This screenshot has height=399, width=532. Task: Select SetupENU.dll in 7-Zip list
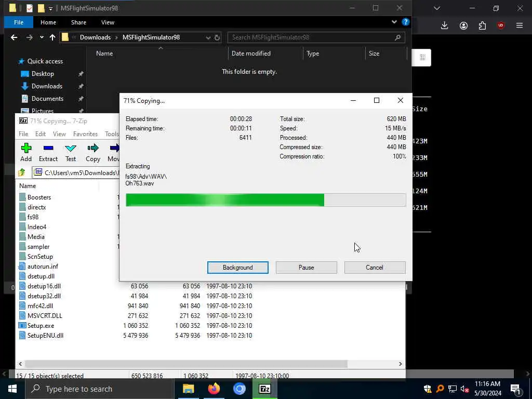point(45,336)
